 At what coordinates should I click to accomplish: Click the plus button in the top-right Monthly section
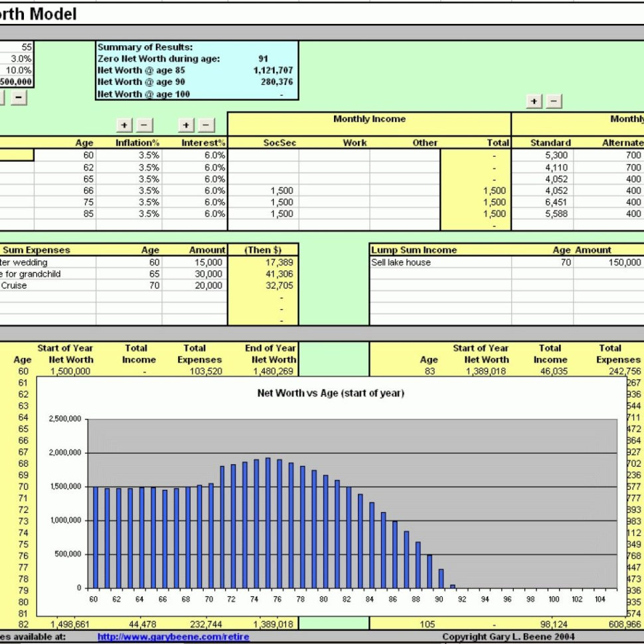click(x=534, y=101)
